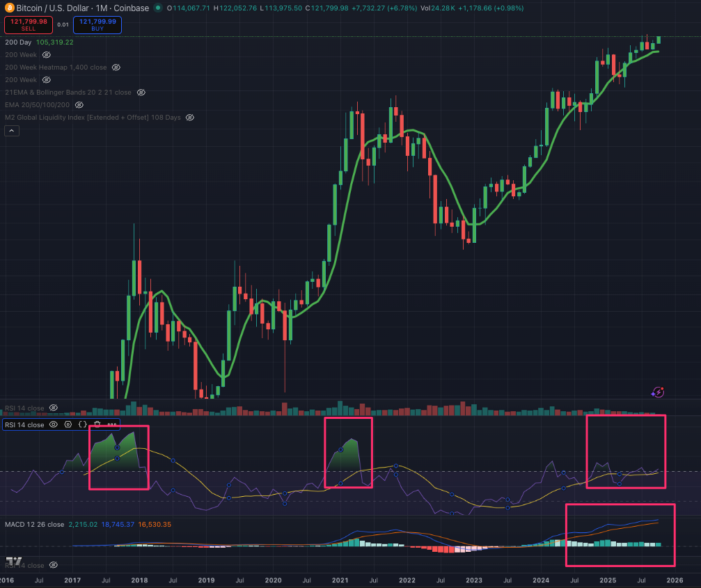Hide the active RSI 14 close indicator
The image size is (701, 588).
click(x=53, y=424)
